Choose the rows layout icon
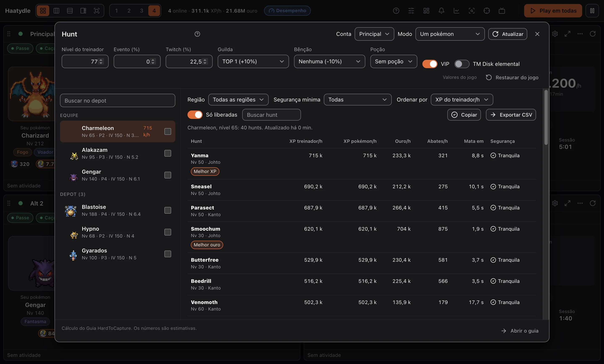 pos(70,10)
